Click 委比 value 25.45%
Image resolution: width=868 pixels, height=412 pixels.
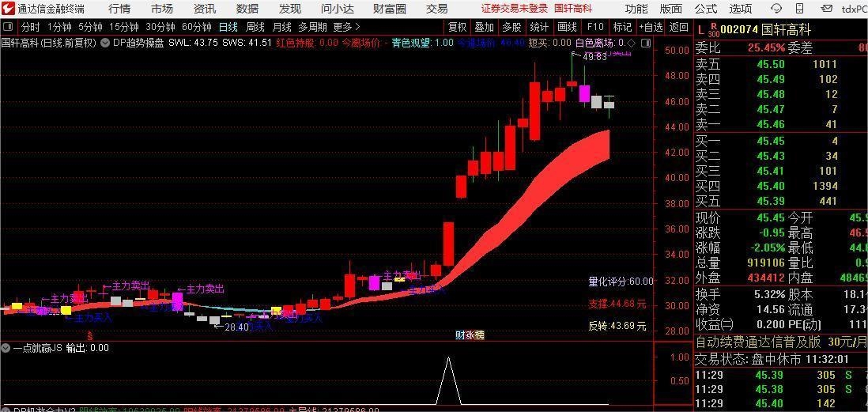[766, 49]
